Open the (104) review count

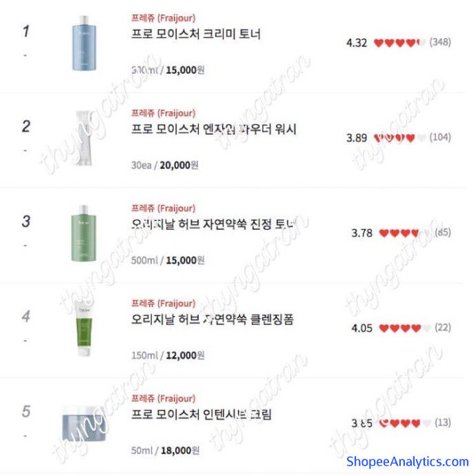(440, 138)
